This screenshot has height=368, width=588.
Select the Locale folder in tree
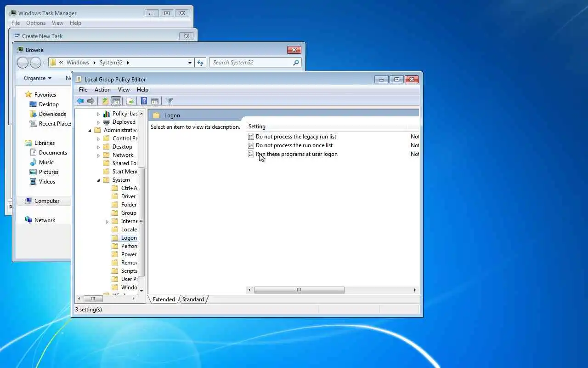tap(129, 230)
